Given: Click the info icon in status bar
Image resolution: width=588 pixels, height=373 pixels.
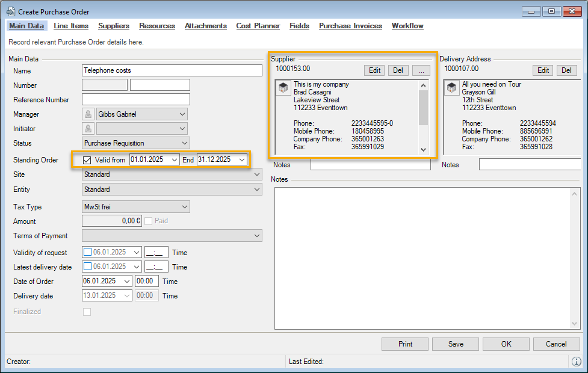Looking at the screenshot, I should coord(576,362).
